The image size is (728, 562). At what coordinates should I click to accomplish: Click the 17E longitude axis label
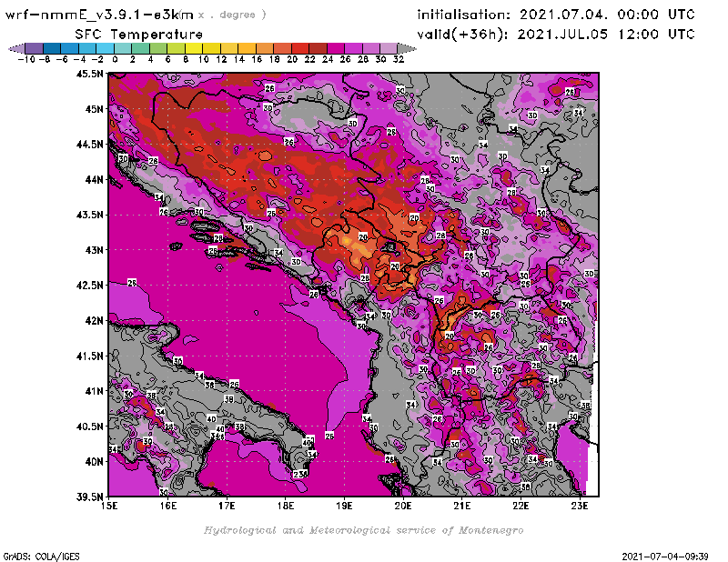pos(227,506)
